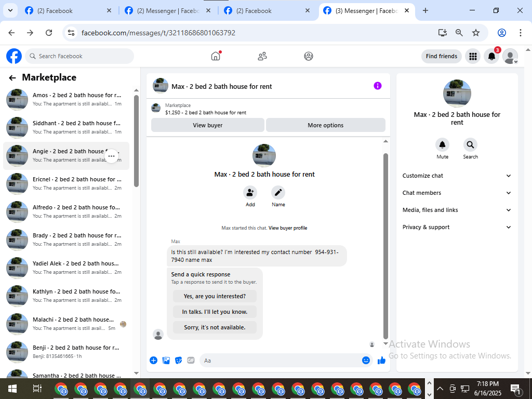This screenshot has height=399, width=532.
Task: Expand Media, files and links section
Action: pyautogui.click(x=457, y=210)
